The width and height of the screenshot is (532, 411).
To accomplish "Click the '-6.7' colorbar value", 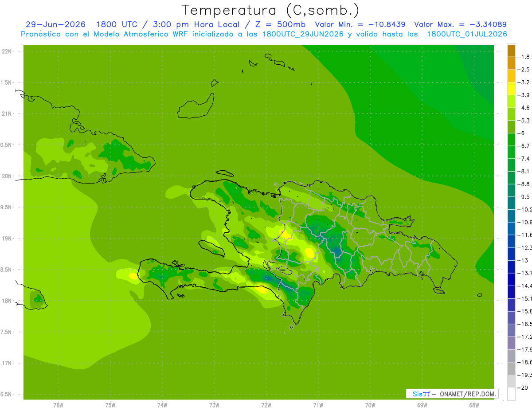I will point(524,146).
